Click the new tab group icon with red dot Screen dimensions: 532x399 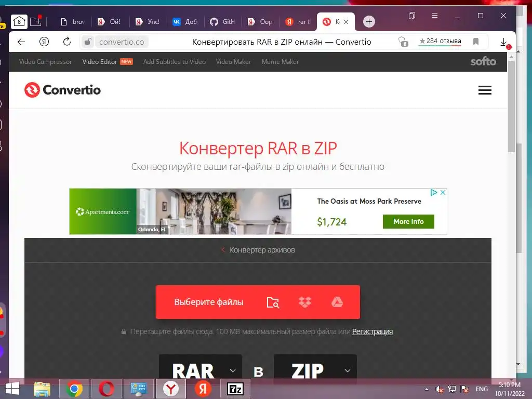click(36, 21)
